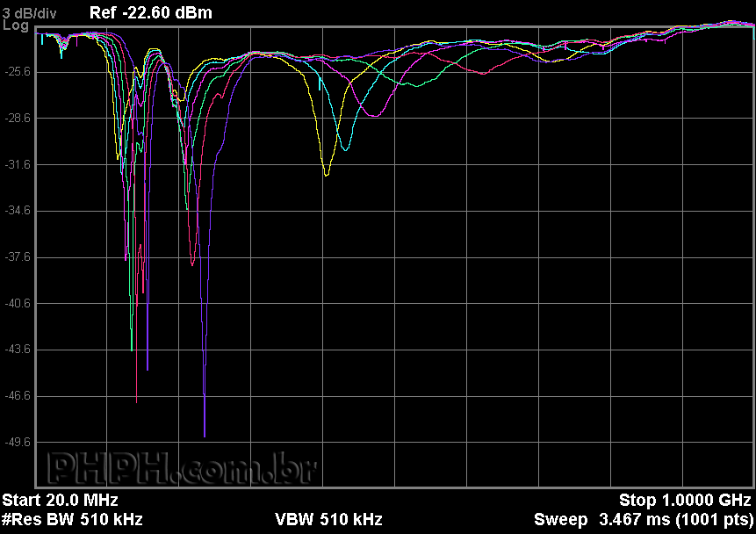Click the -49.6 y-axis label
Image resolution: width=756 pixels, height=534 pixels.
[x=18, y=443]
